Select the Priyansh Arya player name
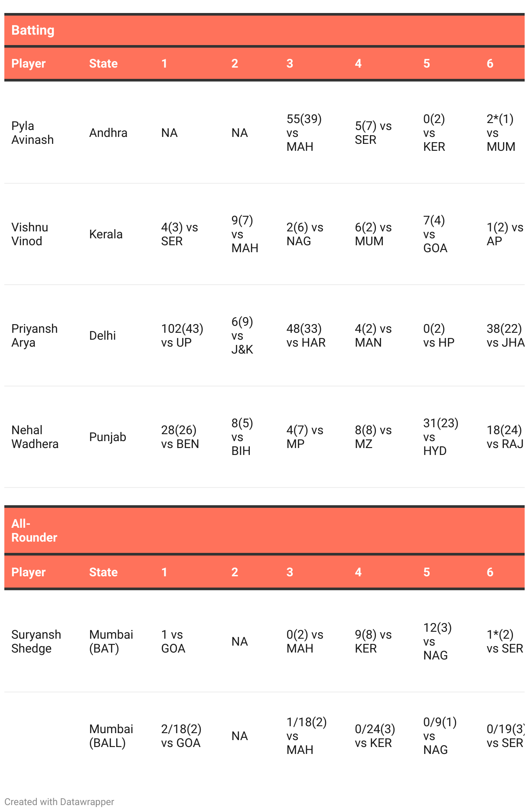 [34, 335]
